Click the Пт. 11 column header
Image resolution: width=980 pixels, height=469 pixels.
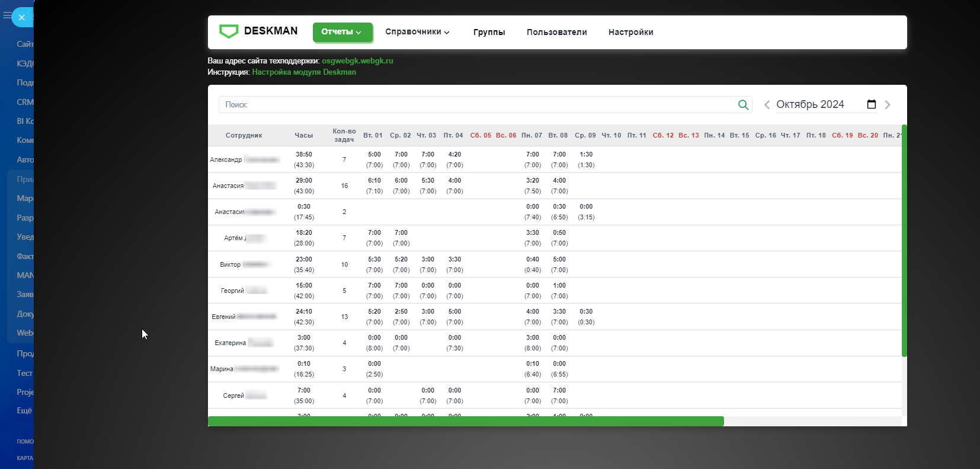637,135
